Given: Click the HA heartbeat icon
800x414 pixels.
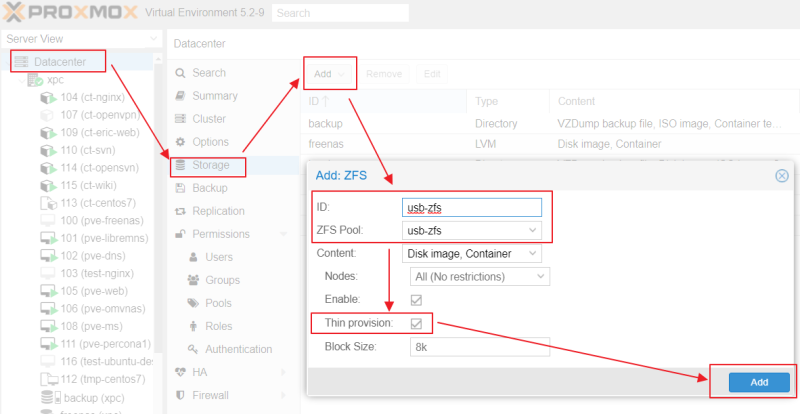Looking at the screenshot, I should pos(180,372).
